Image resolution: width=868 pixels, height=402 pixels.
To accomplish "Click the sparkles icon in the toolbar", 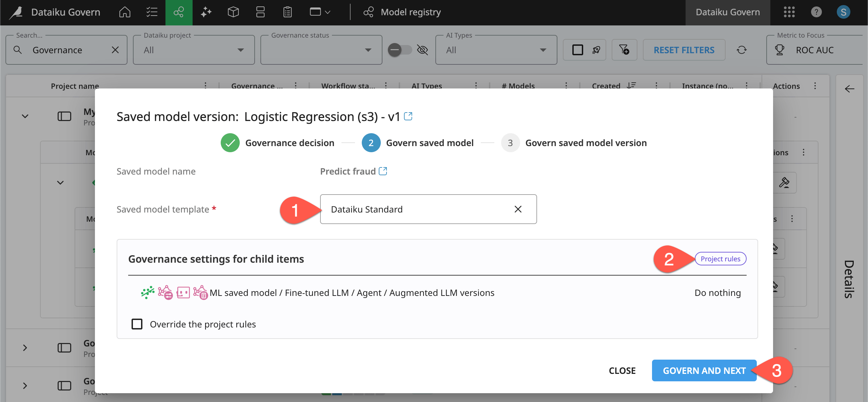I will (x=206, y=12).
